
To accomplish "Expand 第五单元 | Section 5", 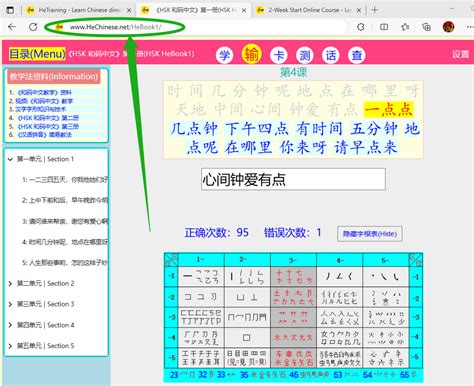I will click(46, 346).
